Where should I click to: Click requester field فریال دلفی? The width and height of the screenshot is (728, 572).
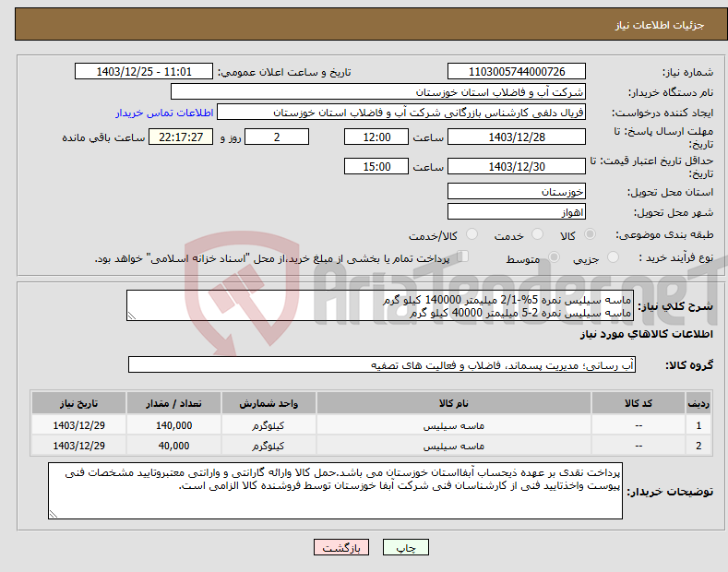coord(401,113)
